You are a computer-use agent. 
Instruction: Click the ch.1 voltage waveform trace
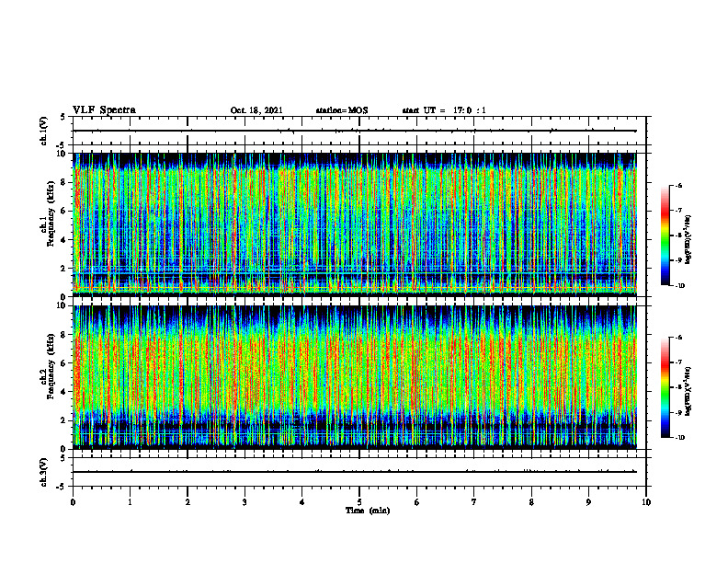(x=355, y=131)
